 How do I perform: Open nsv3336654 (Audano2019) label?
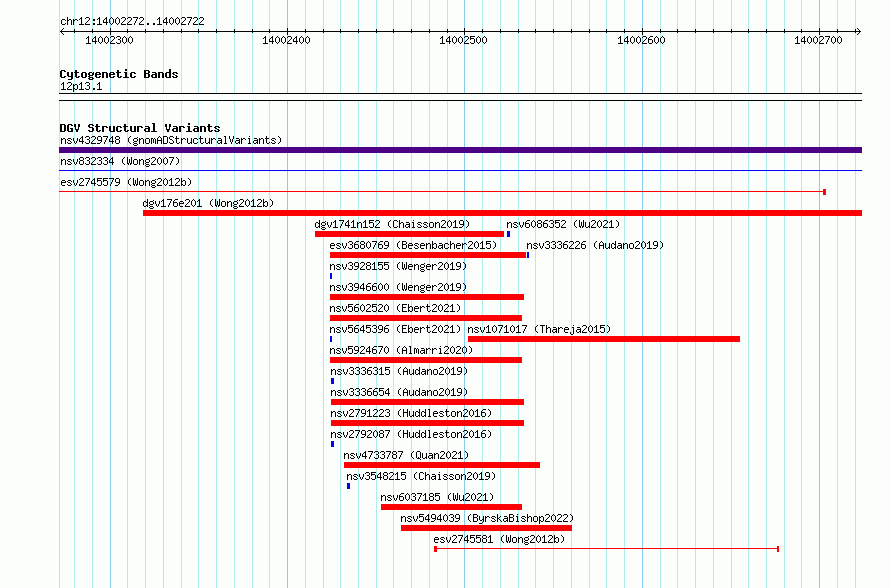tap(399, 392)
